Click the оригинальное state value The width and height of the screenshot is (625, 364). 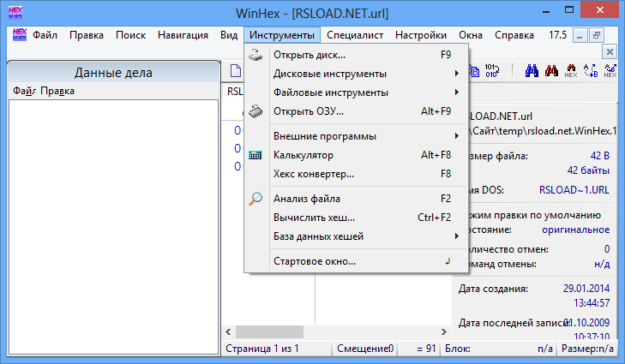click(x=575, y=230)
